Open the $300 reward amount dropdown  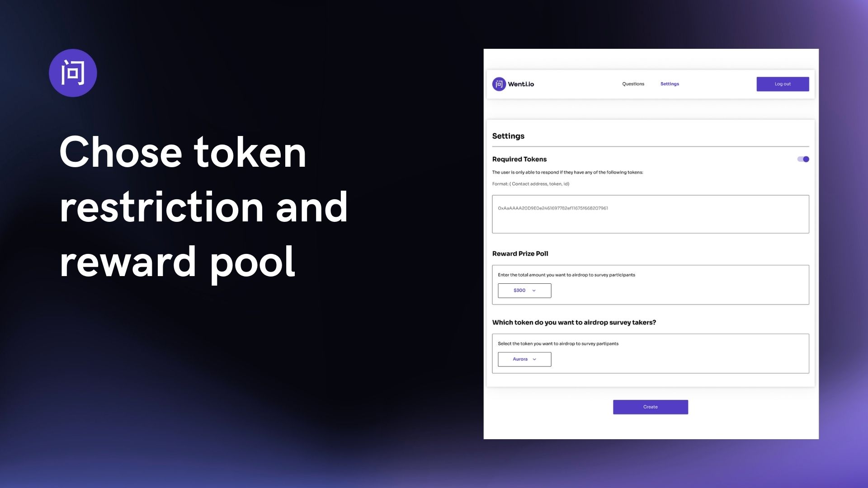pos(524,291)
